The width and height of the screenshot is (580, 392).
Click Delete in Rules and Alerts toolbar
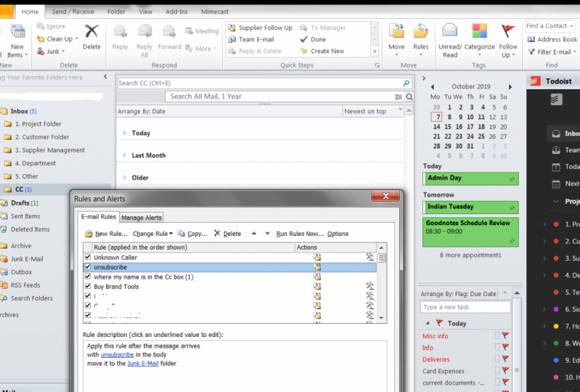[x=227, y=233]
